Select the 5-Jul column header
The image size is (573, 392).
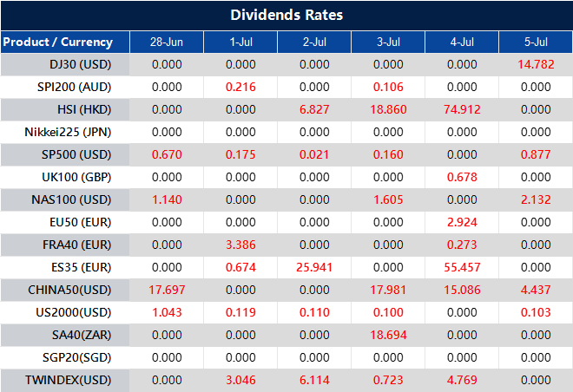tap(536, 42)
